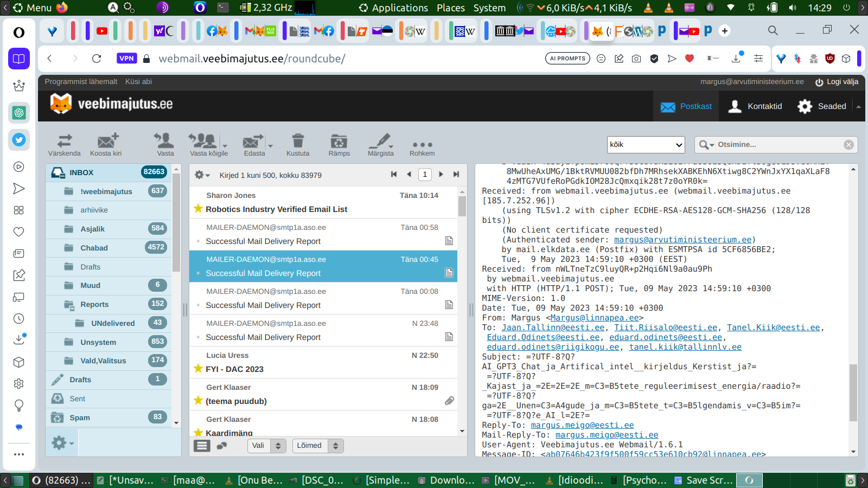Open the Seaded settings tab
868x488 pixels.
click(x=822, y=106)
